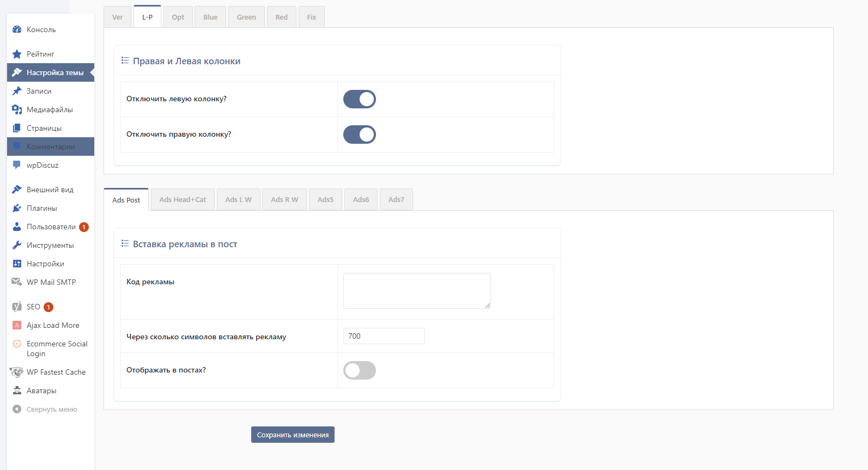This screenshot has width=868, height=470.
Task: Click the Плагины plug icon
Action: coord(17,208)
